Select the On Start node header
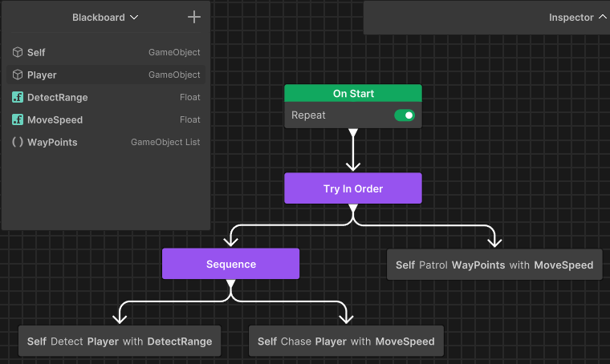 (353, 93)
